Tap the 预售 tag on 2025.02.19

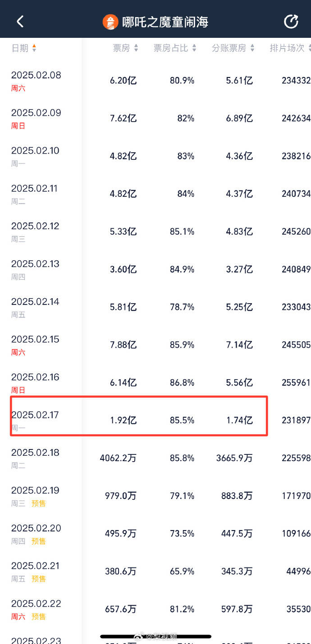38,503
